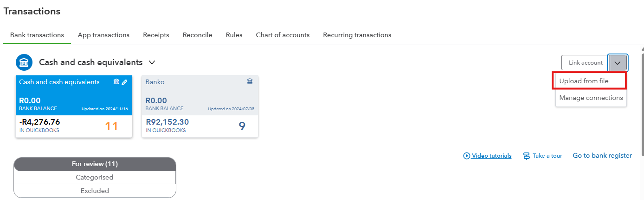
Task: Click bank icon on Banko card
Action: coord(250,82)
